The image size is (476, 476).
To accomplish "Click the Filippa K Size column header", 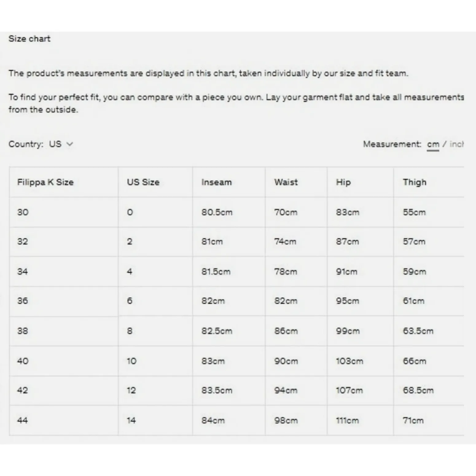I will click(45, 182).
